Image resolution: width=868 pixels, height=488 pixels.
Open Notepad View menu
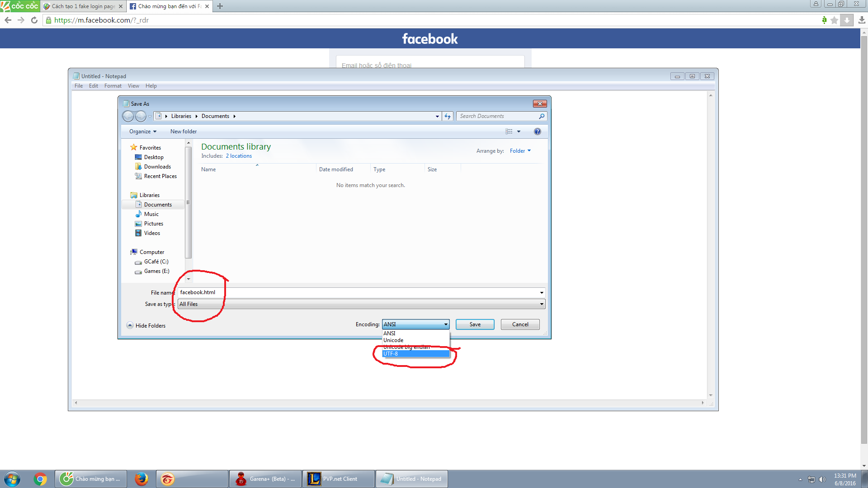[133, 86]
